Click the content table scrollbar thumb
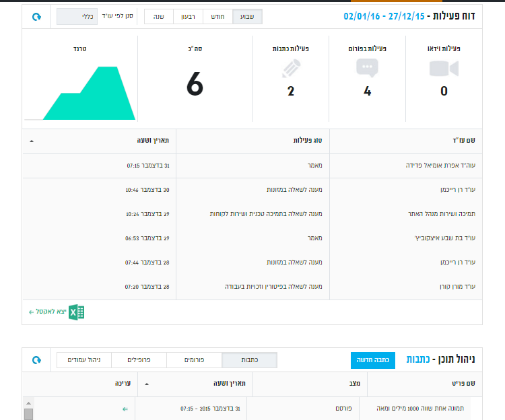Image resolution: width=505 pixels, height=420 pixels. 29,414
